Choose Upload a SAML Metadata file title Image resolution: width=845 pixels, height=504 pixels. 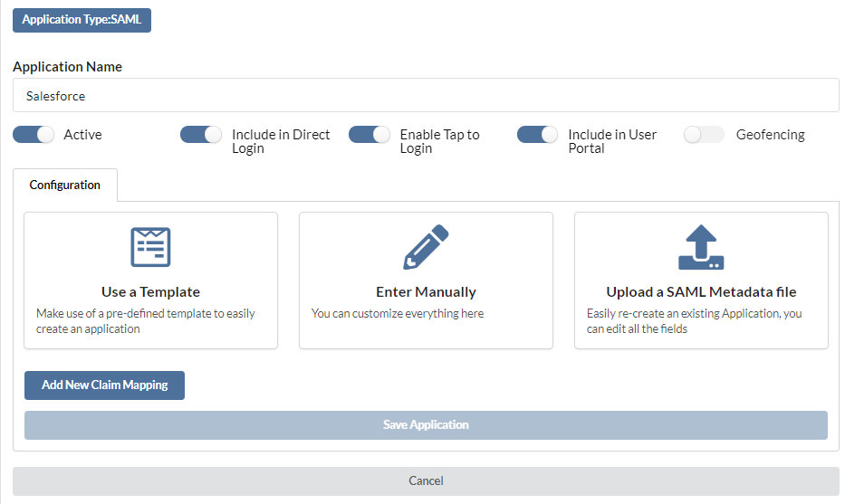[701, 292]
